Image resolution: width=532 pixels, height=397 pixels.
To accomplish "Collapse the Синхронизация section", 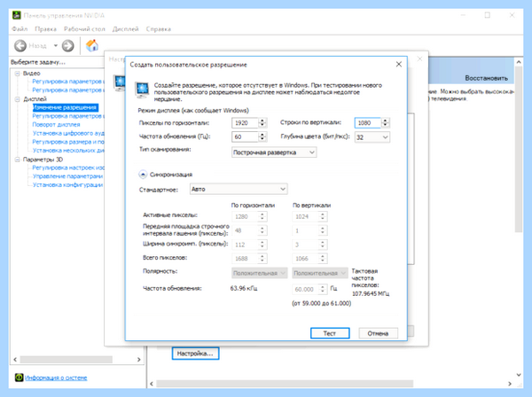I will [143, 175].
